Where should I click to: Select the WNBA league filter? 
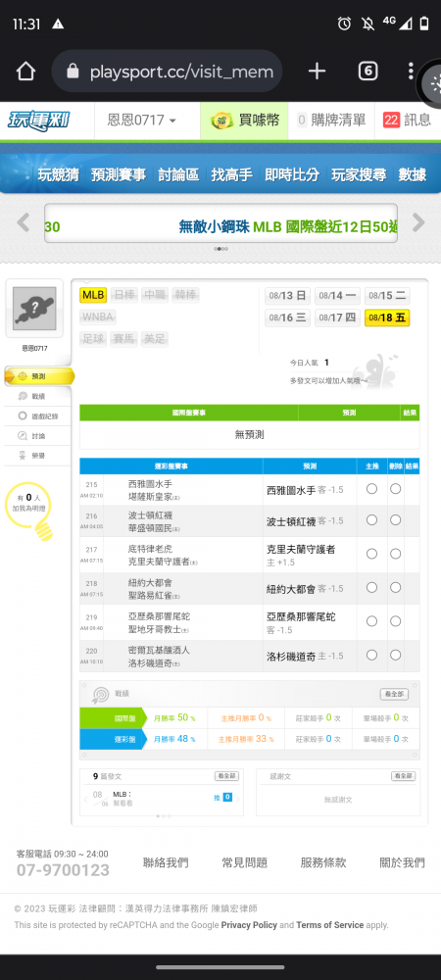(97, 318)
